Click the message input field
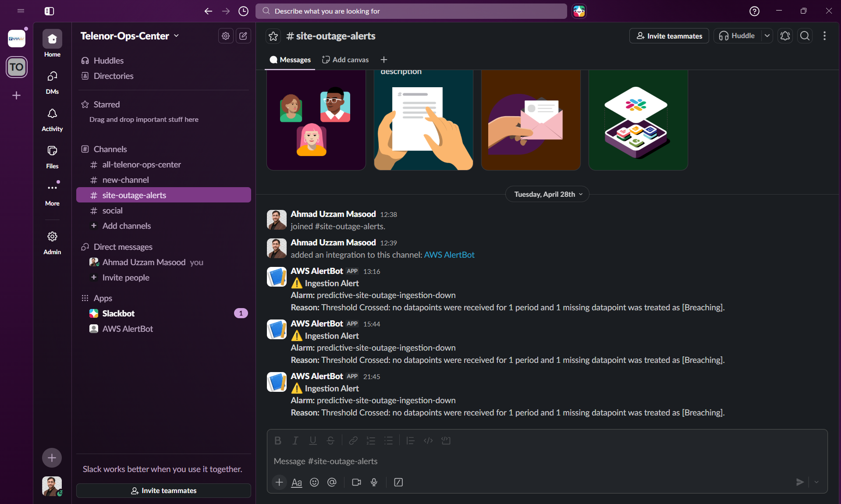 (547, 461)
